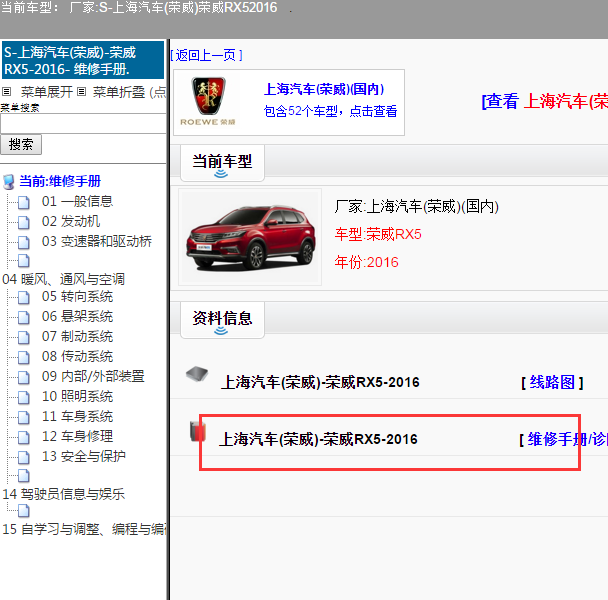Screen dimensions: 608x600
Task: Click the 搜索 button
Action: 21,145
